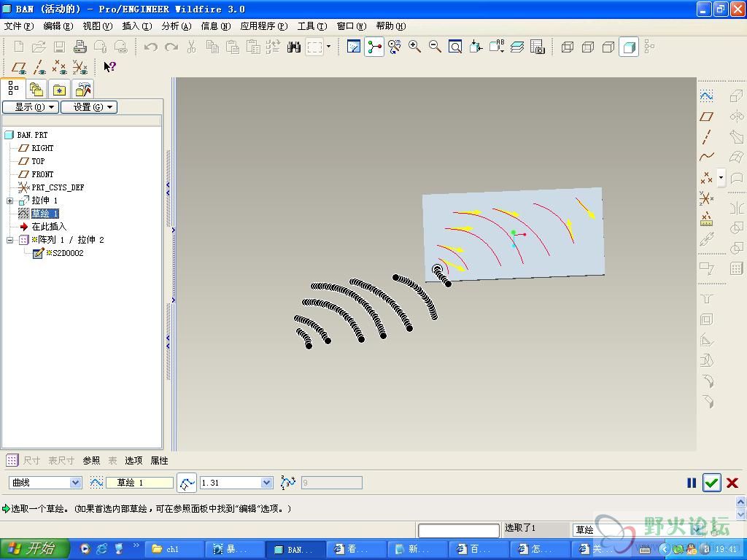This screenshot has width=747, height=560.
Task: Accept pattern with green checkmark
Action: [x=712, y=483]
